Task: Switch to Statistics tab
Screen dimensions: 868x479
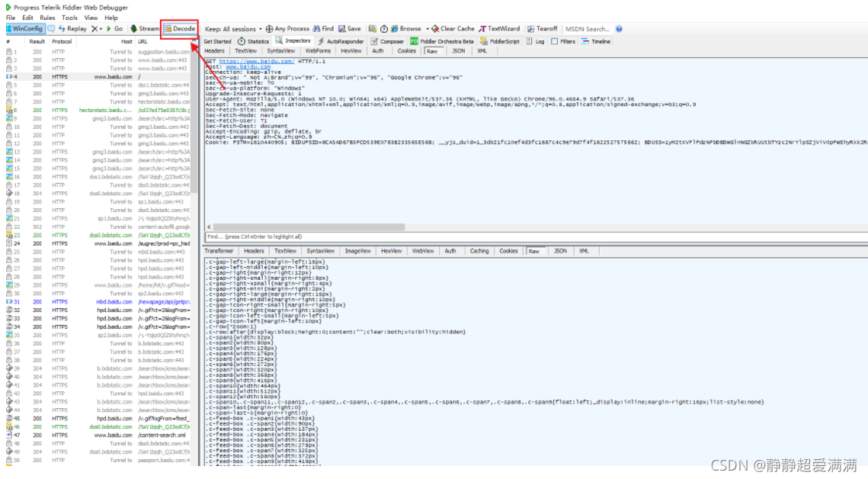Action: (254, 41)
